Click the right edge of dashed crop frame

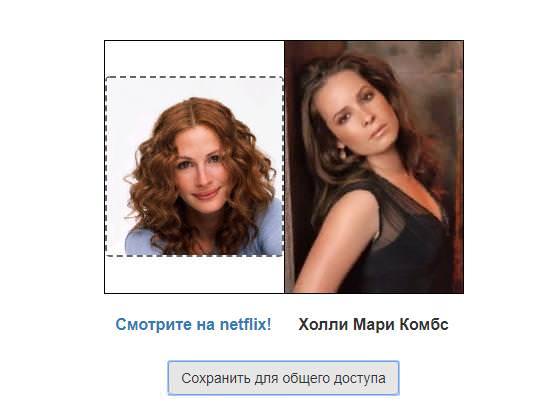pos(282,166)
